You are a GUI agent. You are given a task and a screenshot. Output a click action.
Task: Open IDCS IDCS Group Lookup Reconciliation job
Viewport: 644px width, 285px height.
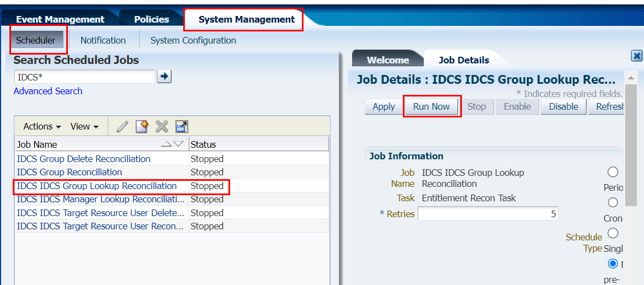pos(97,186)
